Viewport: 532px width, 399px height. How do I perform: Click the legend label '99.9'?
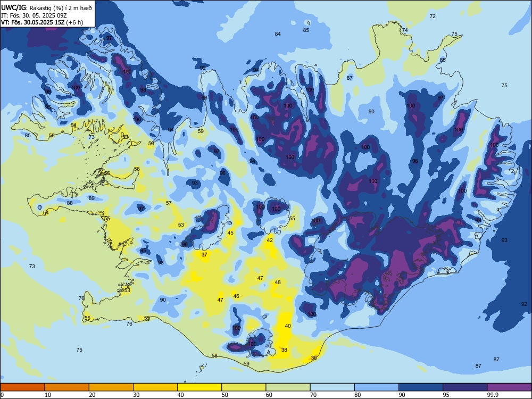[492, 395]
